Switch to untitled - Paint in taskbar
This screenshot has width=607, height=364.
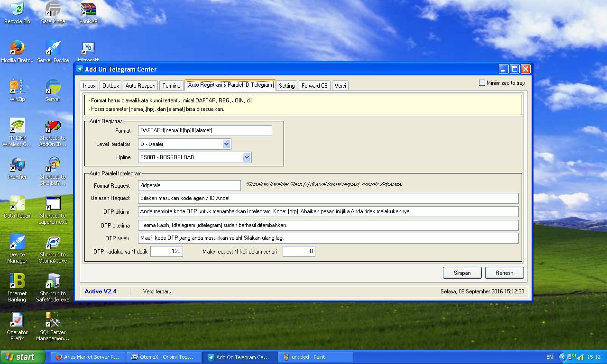[315, 356]
